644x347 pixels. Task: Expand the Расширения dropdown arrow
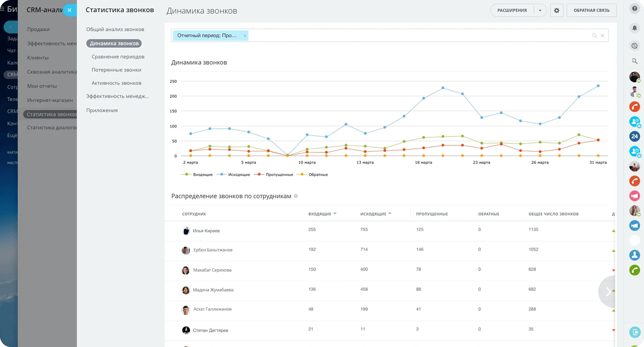(x=540, y=11)
